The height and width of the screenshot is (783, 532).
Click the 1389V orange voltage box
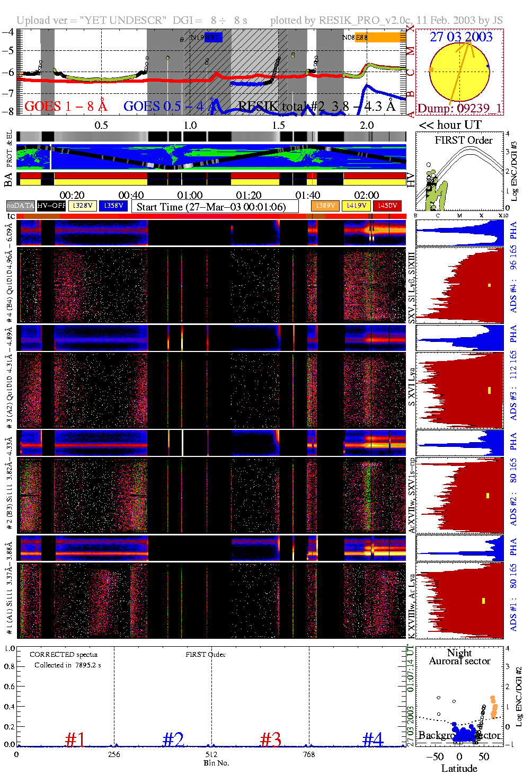(325, 206)
